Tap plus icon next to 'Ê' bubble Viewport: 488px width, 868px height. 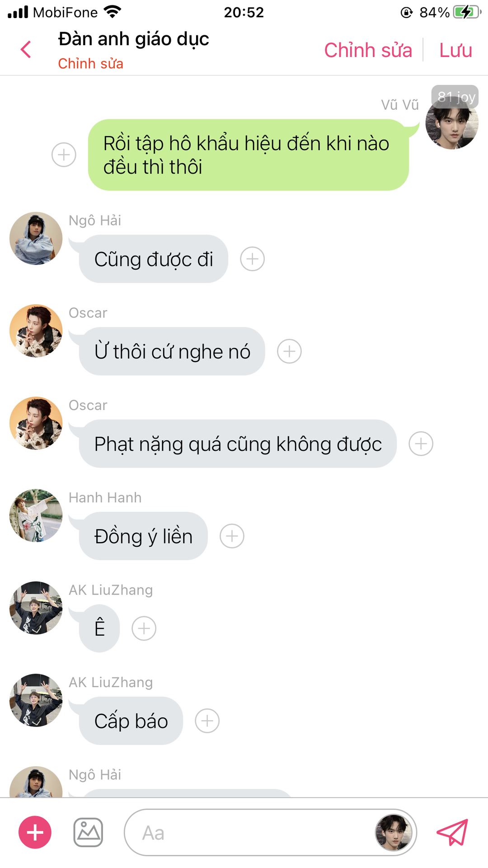tap(144, 628)
